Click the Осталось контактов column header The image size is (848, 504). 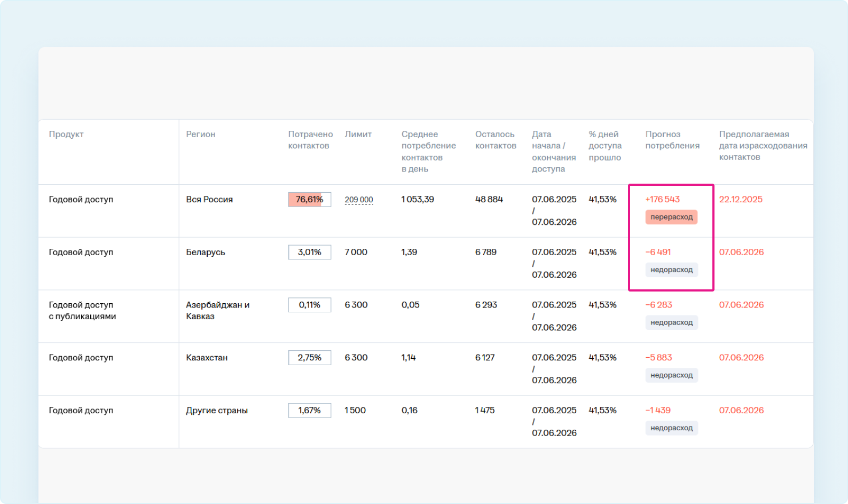coord(495,140)
